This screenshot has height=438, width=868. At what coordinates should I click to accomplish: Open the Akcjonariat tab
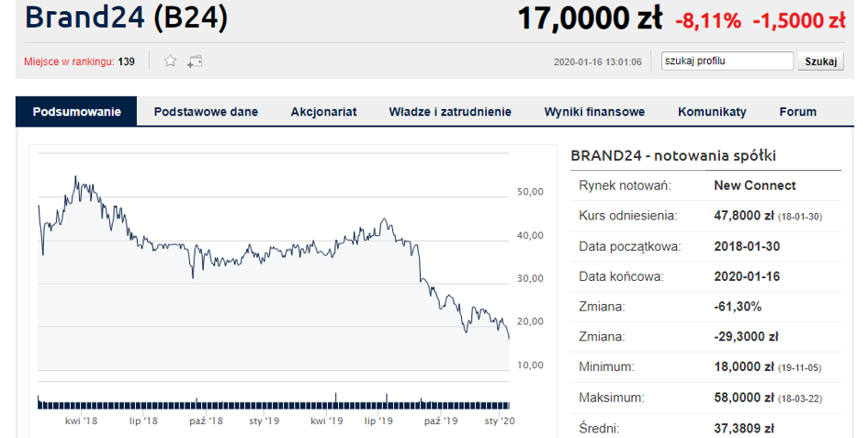click(324, 112)
